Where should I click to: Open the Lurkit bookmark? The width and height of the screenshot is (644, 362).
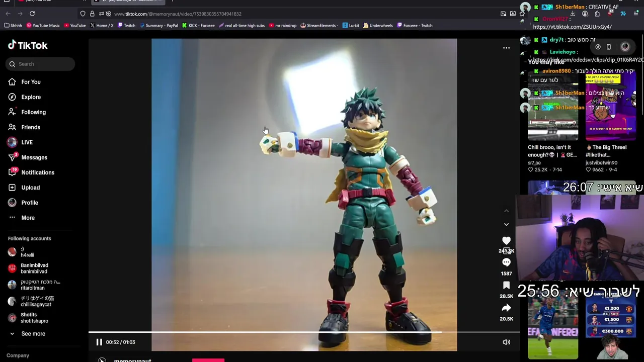[351, 25]
